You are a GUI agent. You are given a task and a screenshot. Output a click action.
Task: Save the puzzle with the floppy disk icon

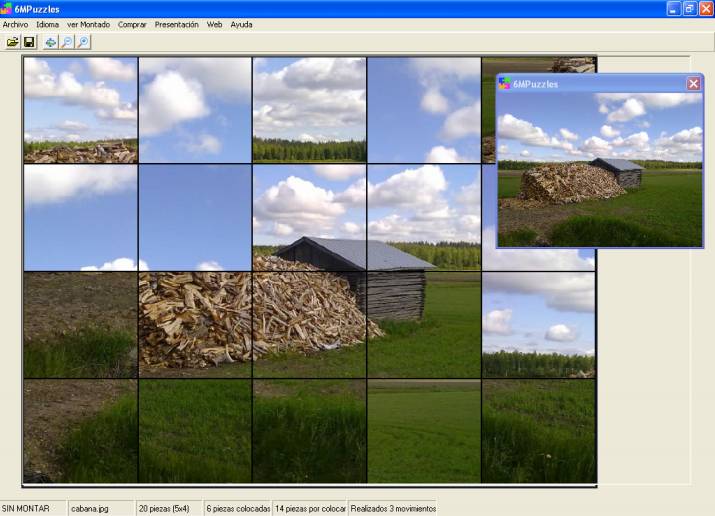pyautogui.click(x=29, y=42)
